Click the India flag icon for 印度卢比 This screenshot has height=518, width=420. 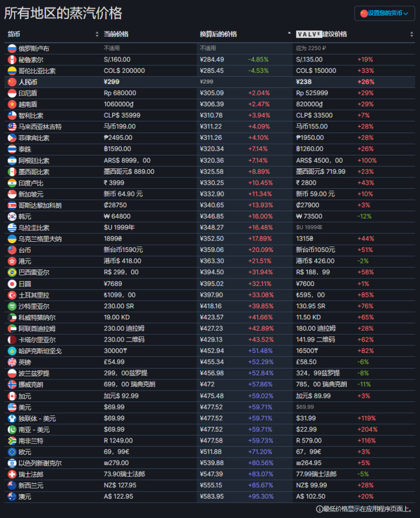click(12, 183)
